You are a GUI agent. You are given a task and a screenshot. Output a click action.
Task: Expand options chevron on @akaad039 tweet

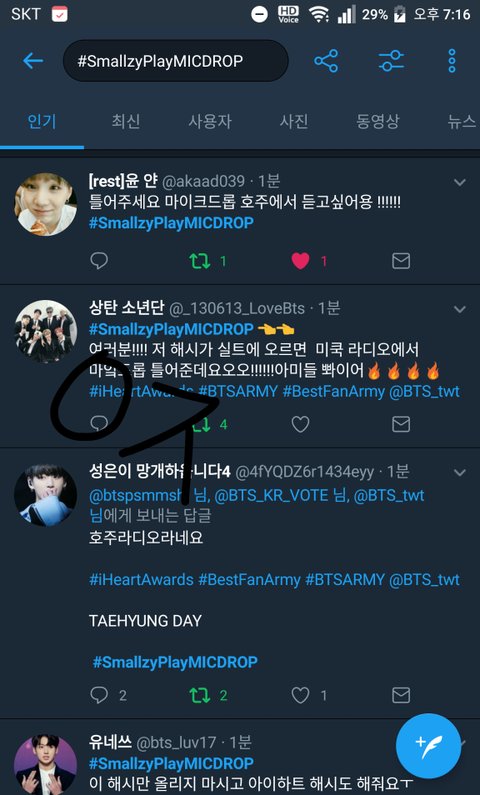460,182
